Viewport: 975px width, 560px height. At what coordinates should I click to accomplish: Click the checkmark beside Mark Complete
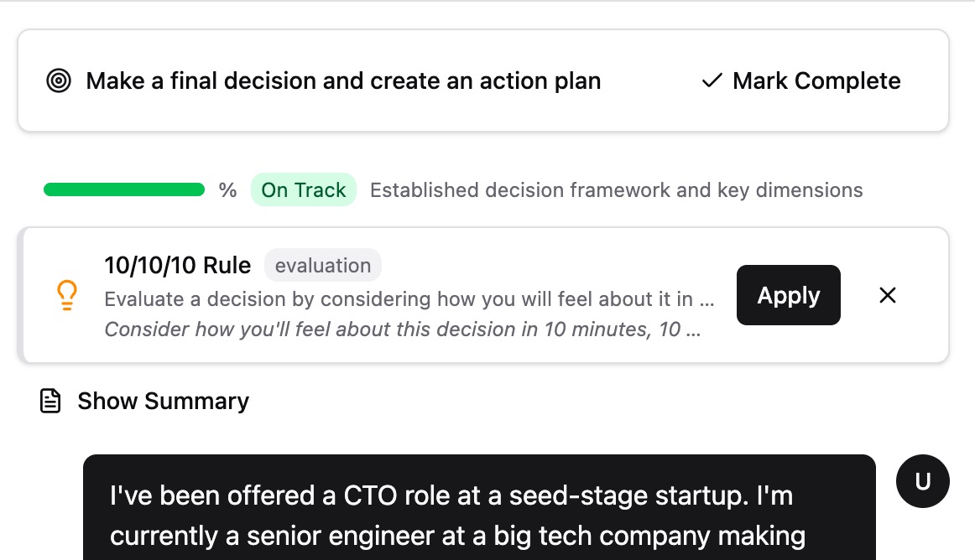[711, 80]
